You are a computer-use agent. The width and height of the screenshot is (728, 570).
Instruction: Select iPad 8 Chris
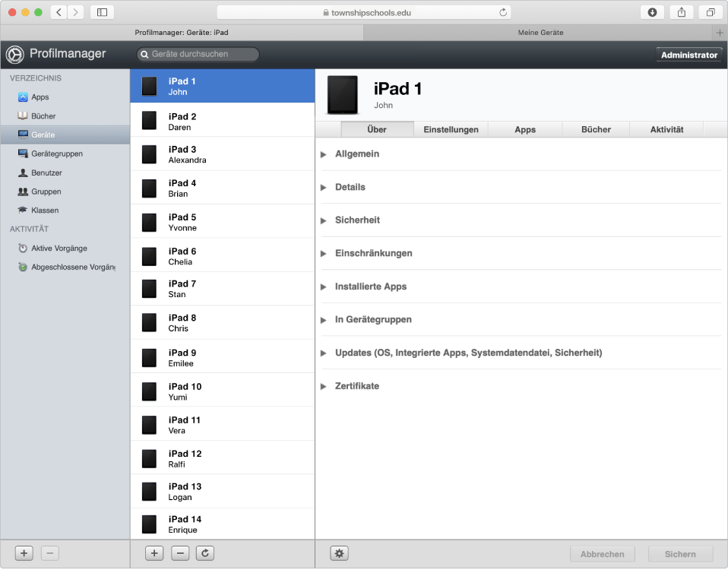click(223, 323)
